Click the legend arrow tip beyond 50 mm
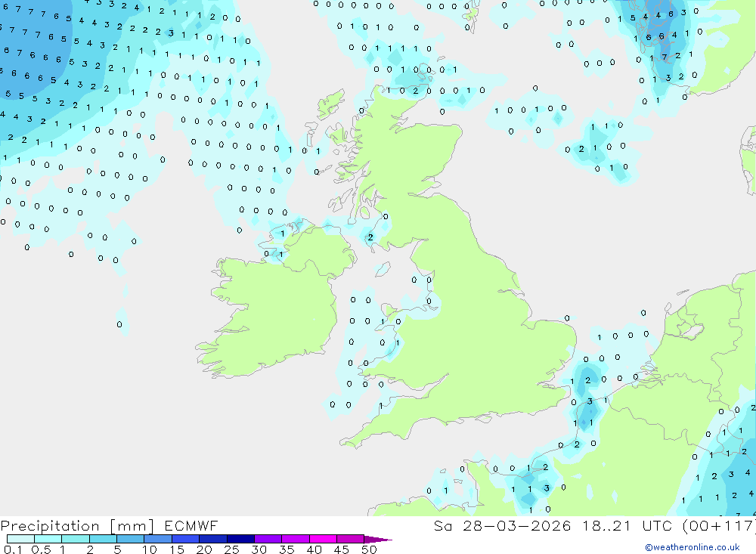This screenshot has height=554, width=756. click(378, 540)
